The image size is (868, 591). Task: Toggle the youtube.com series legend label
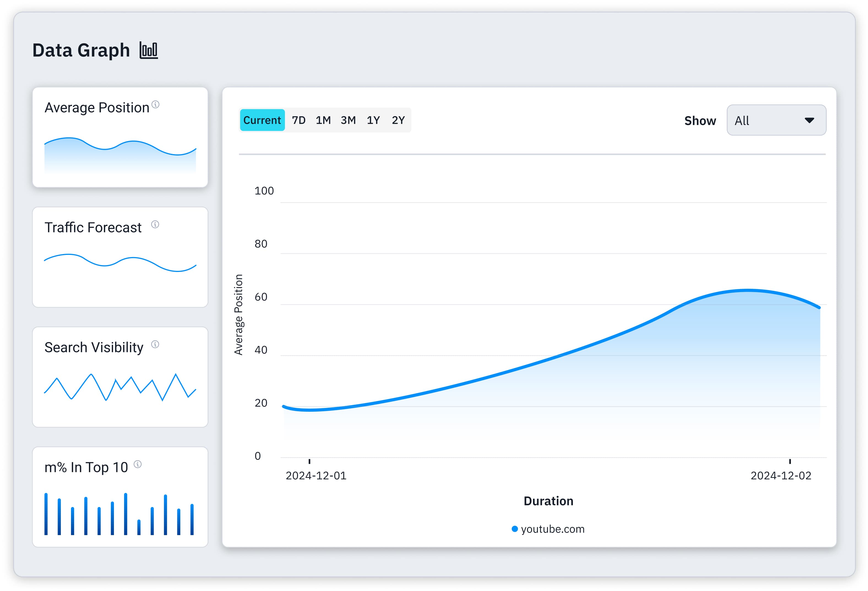pyautogui.click(x=553, y=529)
